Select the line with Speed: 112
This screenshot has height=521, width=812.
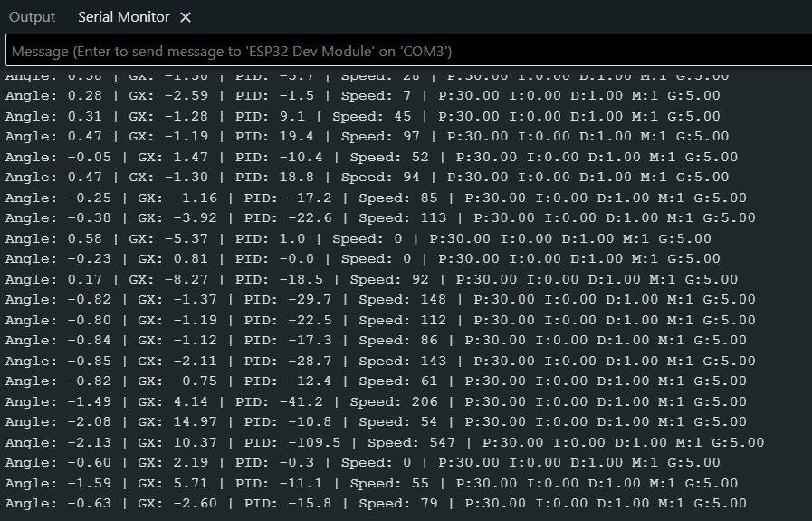pyautogui.click(x=380, y=321)
